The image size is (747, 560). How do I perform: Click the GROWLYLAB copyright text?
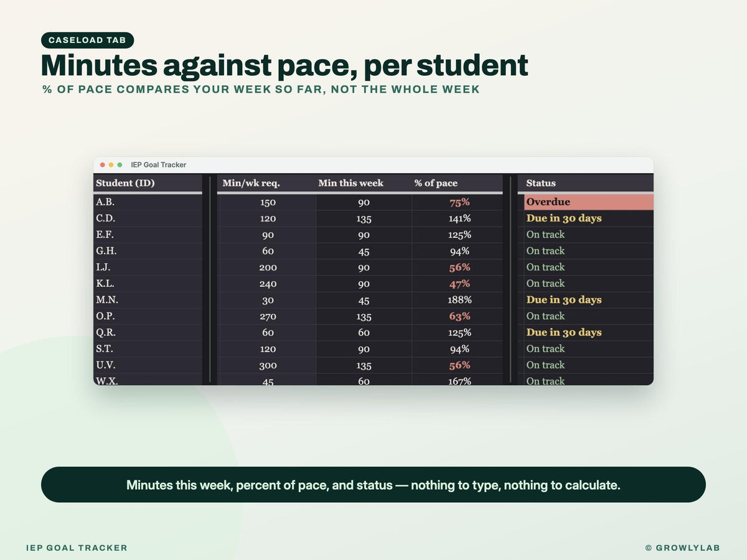click(682, 548)
